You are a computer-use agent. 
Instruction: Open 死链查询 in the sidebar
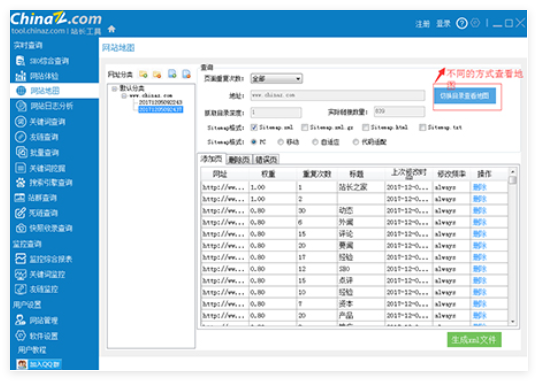(x=37, y=213)
